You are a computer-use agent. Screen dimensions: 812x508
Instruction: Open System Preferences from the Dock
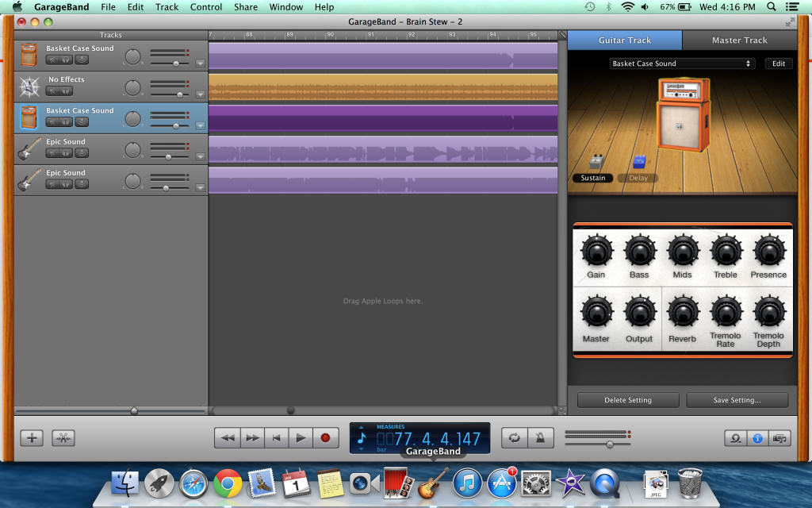click(x=535, y=483)
